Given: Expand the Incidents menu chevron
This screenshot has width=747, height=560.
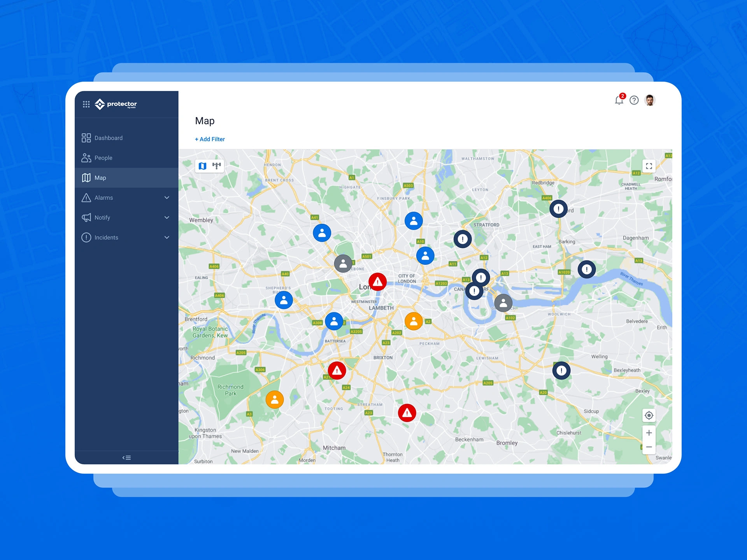Looking at the screenshot, I should click(167, 238).
